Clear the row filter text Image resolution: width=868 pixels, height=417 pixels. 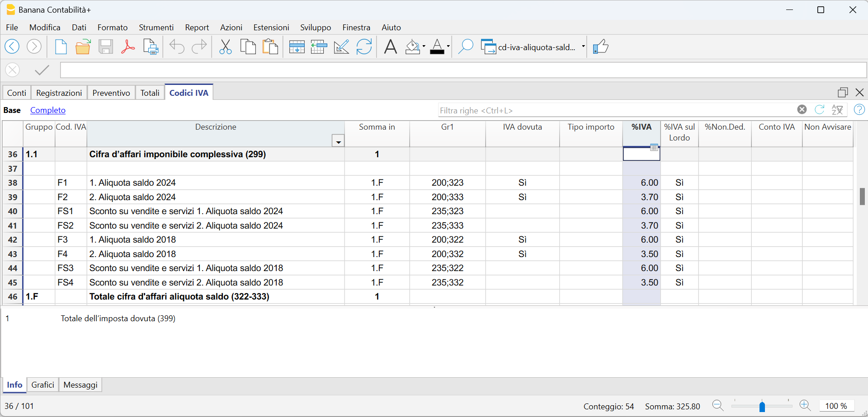tap(802, 110)
